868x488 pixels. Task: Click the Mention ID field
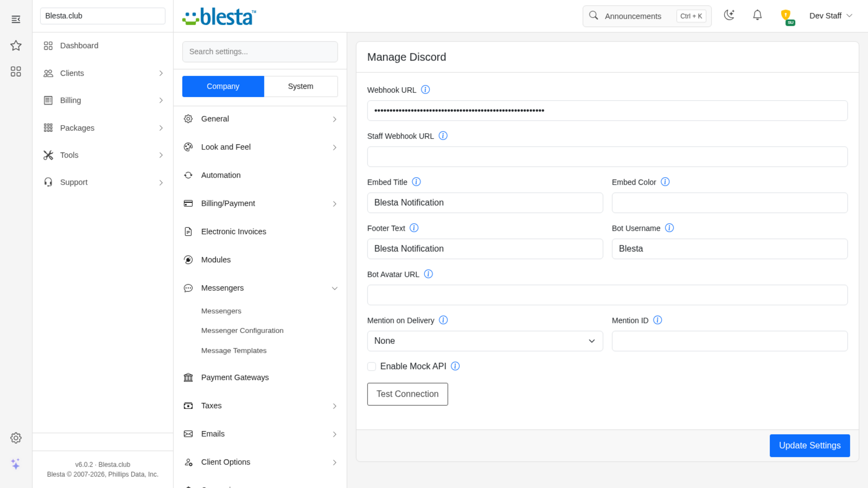tap(730, 341)
